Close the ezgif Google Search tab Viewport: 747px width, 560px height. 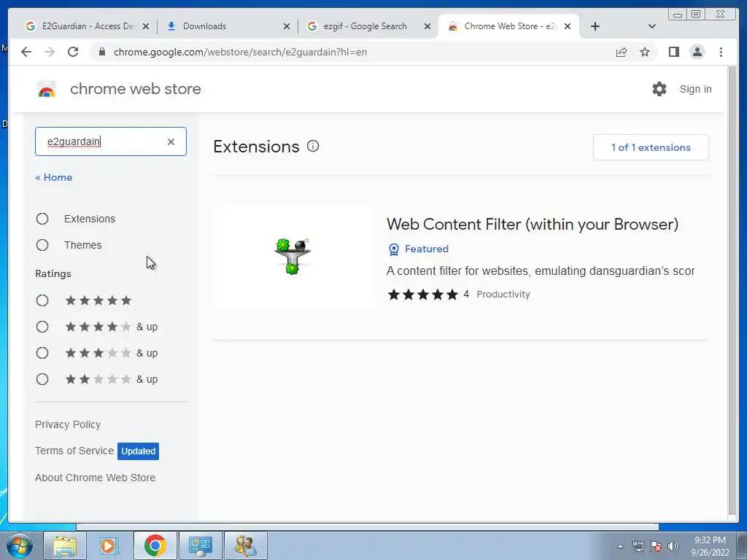click(x=427, y=26)
